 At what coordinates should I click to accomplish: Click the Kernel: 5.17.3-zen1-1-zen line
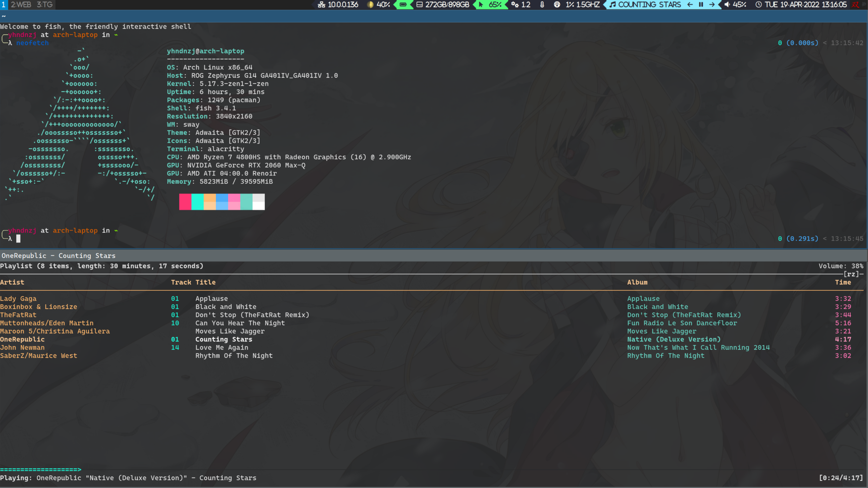click(x=218, y=84)
